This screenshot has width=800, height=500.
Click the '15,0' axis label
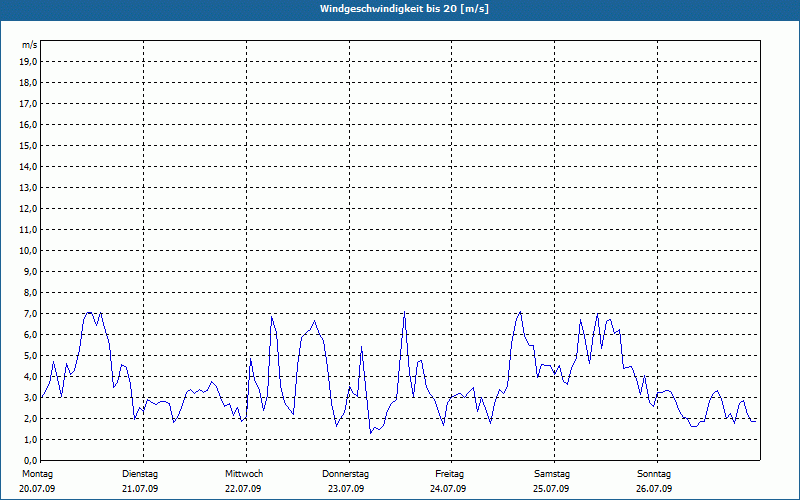pos(28,145)
